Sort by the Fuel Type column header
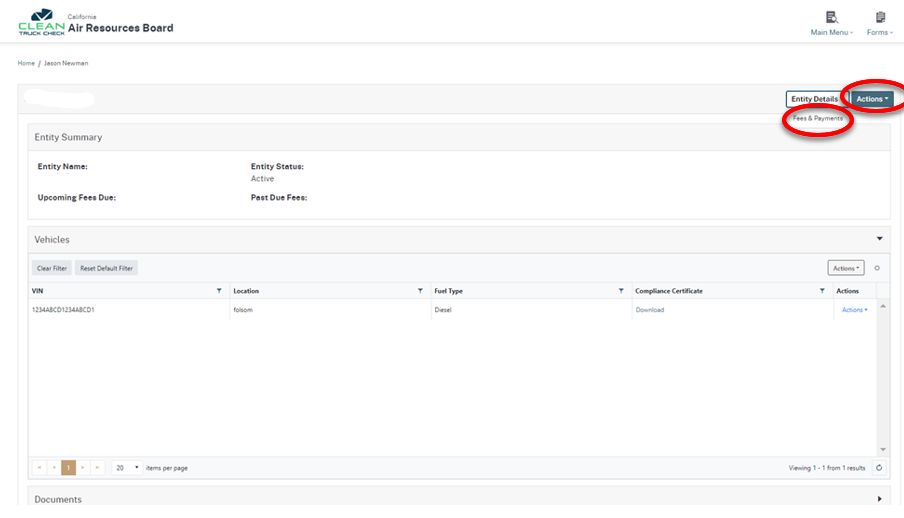This screenshot has height=518, width=904. tap(449, 291)
